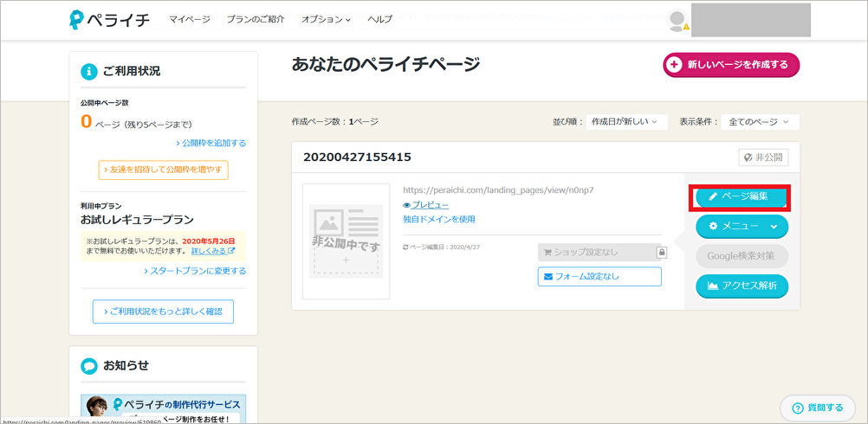Click the lock icon next to ショップ設定なし
The width and height of the screenshot is (868, 424).
coord(662,252)
